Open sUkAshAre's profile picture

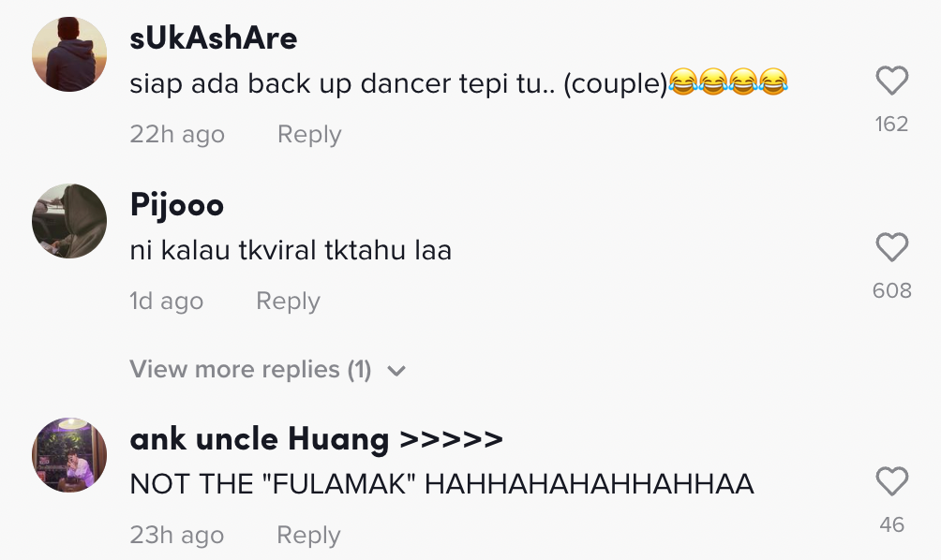tap(69, 53)
